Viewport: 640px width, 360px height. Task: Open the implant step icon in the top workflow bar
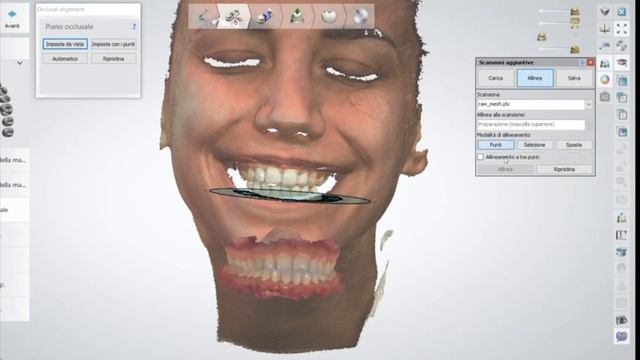point(265,17)
